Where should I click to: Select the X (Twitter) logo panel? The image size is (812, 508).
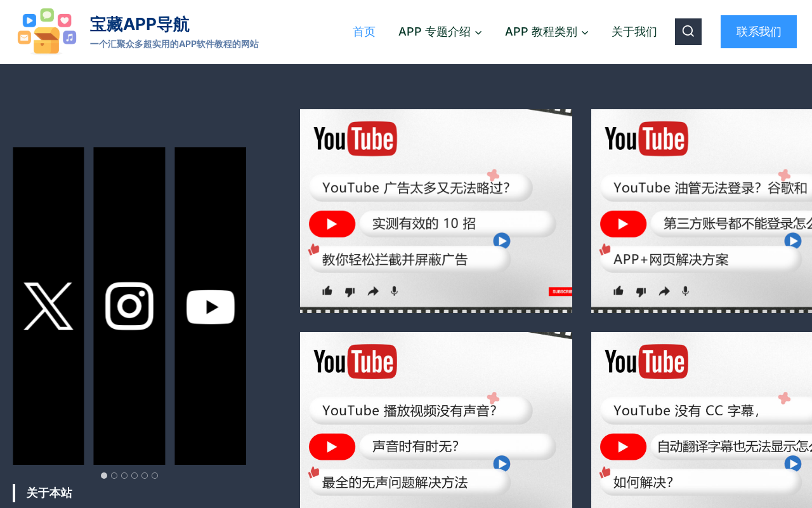pyautogui.click(x=48, y=306)
